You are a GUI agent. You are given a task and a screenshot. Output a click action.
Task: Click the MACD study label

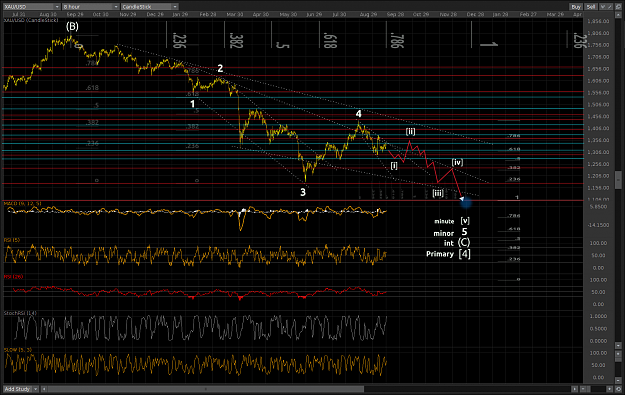[22, 204]
